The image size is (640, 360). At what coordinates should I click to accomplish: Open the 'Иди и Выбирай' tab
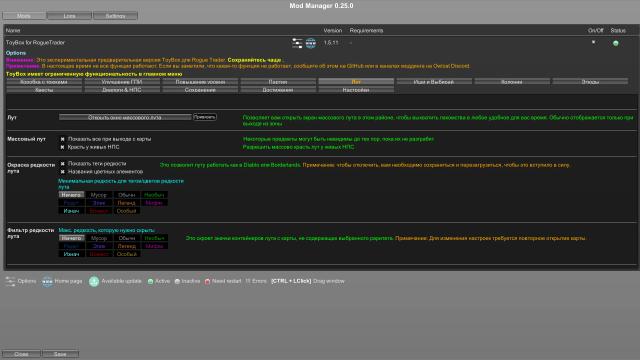point(434,82)
